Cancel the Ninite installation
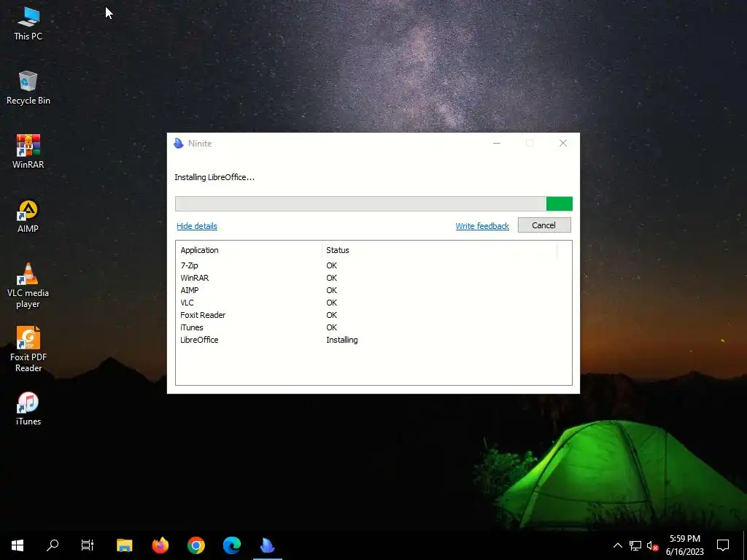The height and width of the screenshot is (560, 747). tap(544, 225)
